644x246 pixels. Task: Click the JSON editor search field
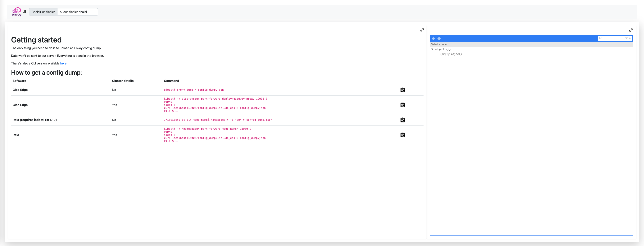[613, 38]
